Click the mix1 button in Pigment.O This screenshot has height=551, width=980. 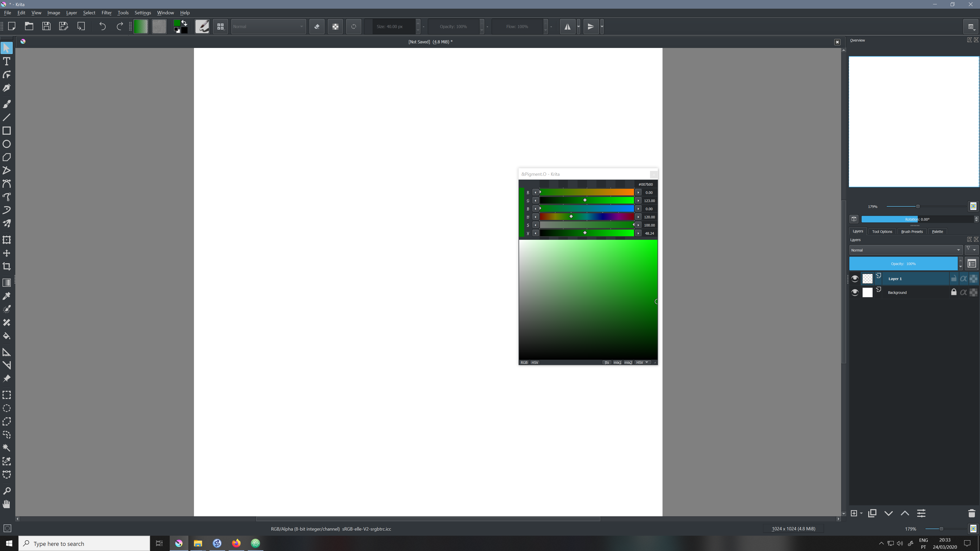click(x=617, y=362)
